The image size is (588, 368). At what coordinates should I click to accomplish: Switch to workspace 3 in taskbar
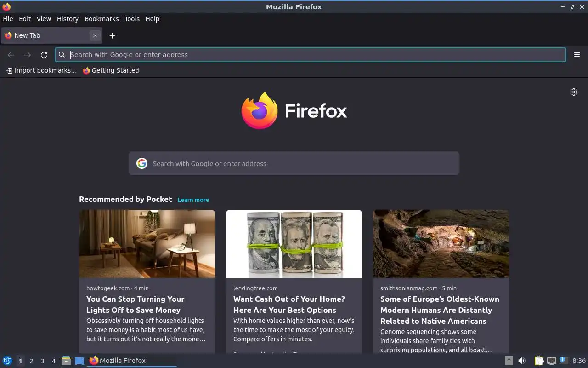pyautogui.click(x=42, y=361)
